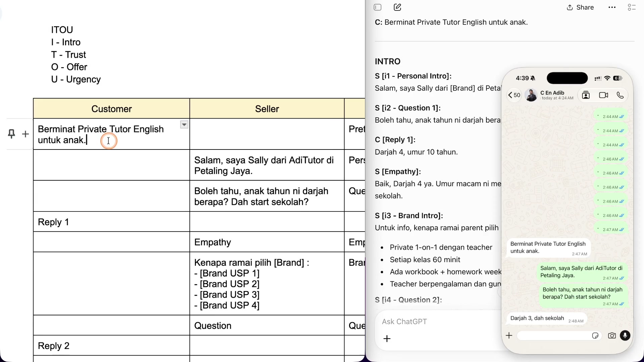Click the INTRO heading in ChatGPT
The width and height of the screenshot is (644, 362).
[x=387, y=61]
